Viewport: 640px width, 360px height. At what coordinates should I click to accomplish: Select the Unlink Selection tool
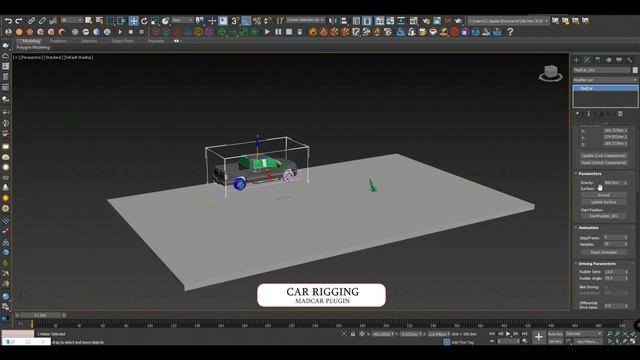42,20
